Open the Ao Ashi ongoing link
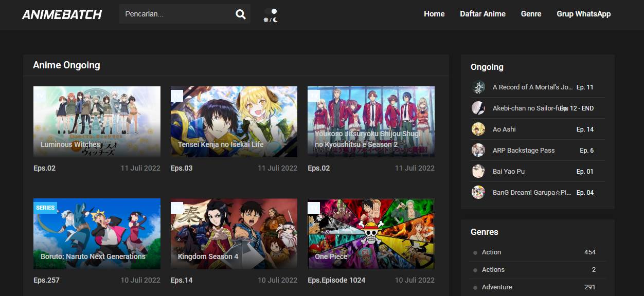Screen dimensions: 644x296 coord(504,129)
